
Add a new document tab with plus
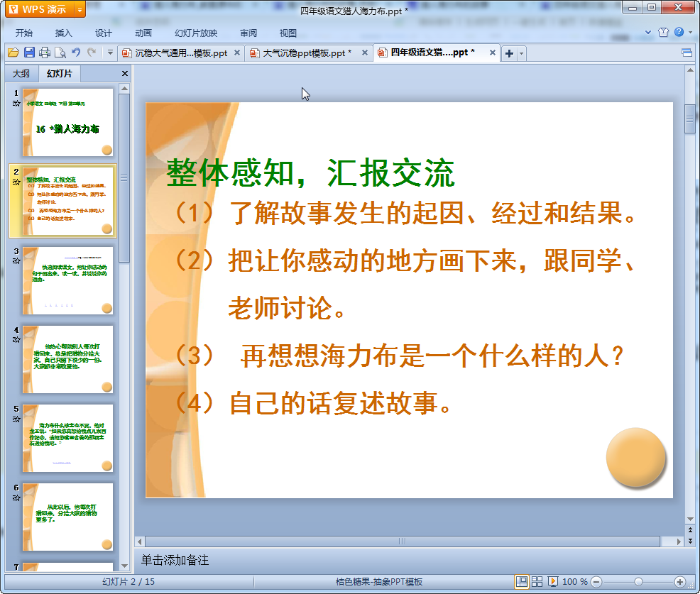coord(509,53)
